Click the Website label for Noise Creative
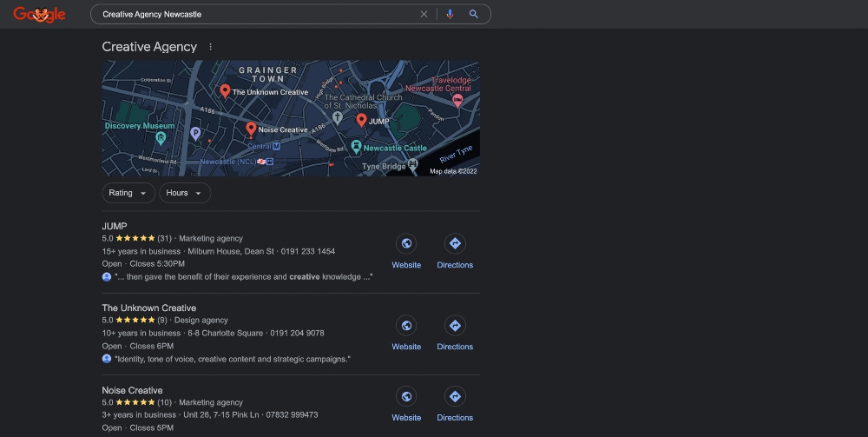The height and width of the screenshot is (437, 868). [406, 418]
